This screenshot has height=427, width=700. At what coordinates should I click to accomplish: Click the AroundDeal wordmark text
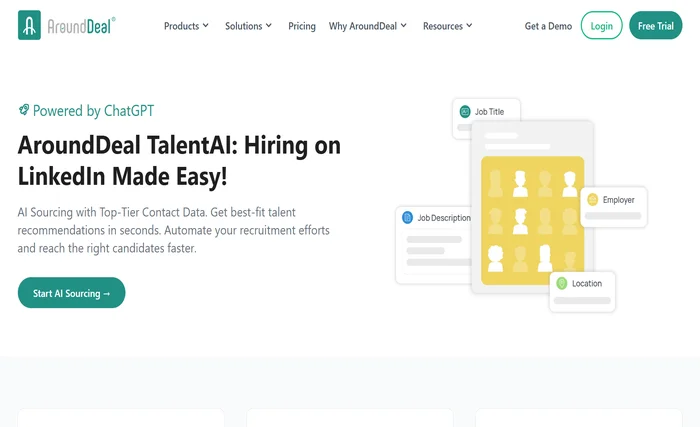click(81, 26)
